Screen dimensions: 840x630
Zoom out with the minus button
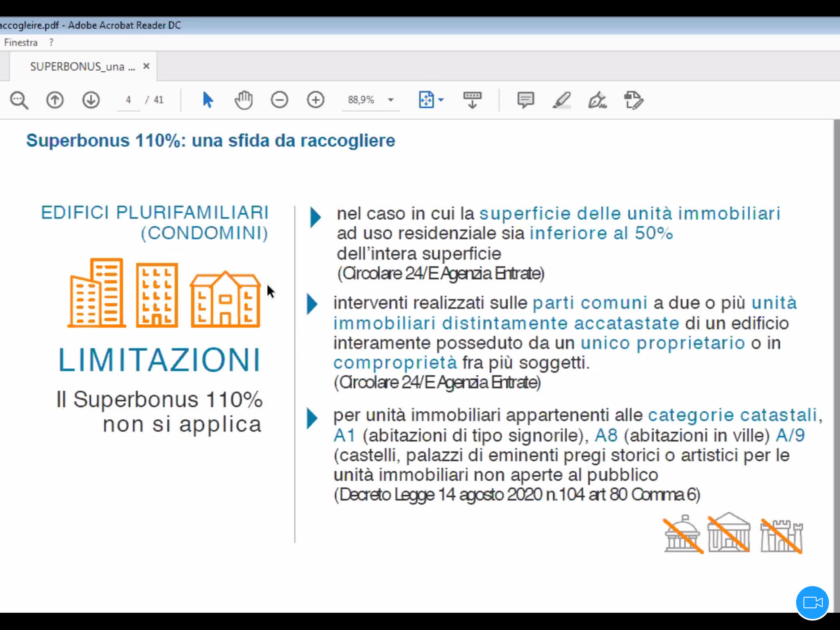click(279, 100)
